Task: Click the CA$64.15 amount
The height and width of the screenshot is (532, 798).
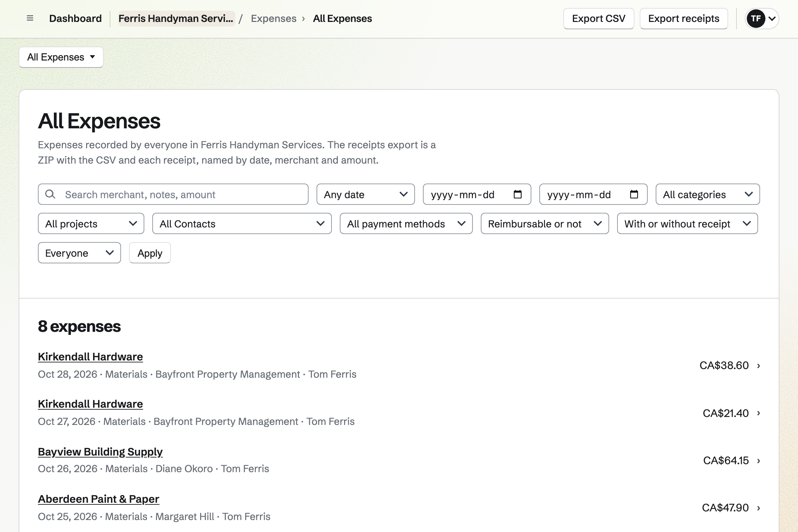Action: pyautogui.click(x=726, y=461)
